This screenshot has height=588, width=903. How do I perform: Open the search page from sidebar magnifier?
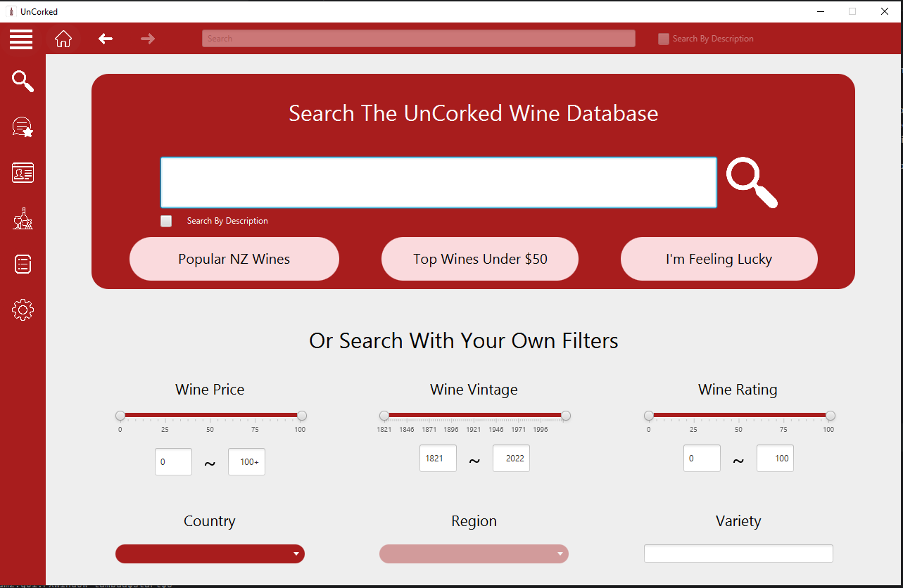click(x=23, y=82)
